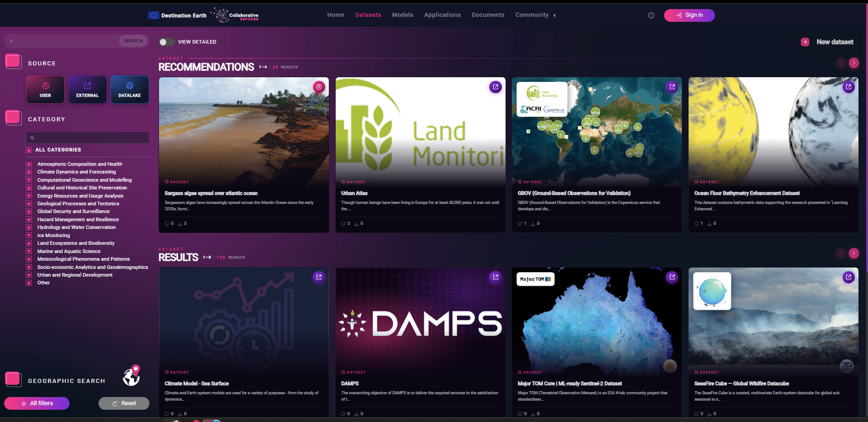Screen dimensions: 868x422
Task: Open the Documents menu item
Action: tap(488, 15)
